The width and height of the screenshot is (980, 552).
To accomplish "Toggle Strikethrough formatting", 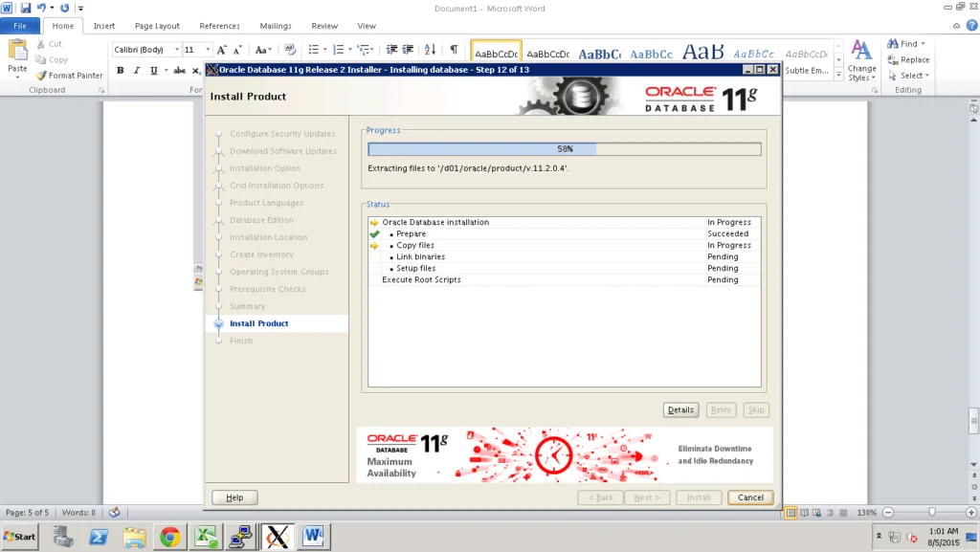I will (179, 70).
